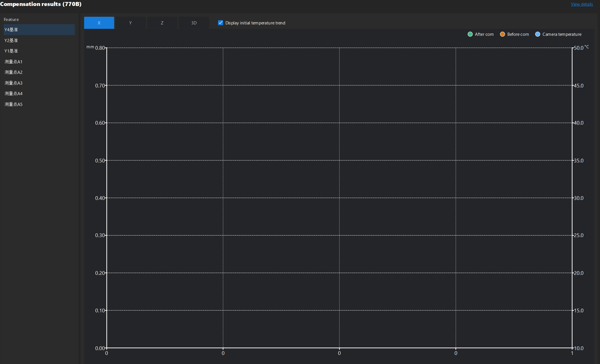Select measurement point 测量点A1
Image resolution: width=600 pixels, height=364 pixels.
39,62
